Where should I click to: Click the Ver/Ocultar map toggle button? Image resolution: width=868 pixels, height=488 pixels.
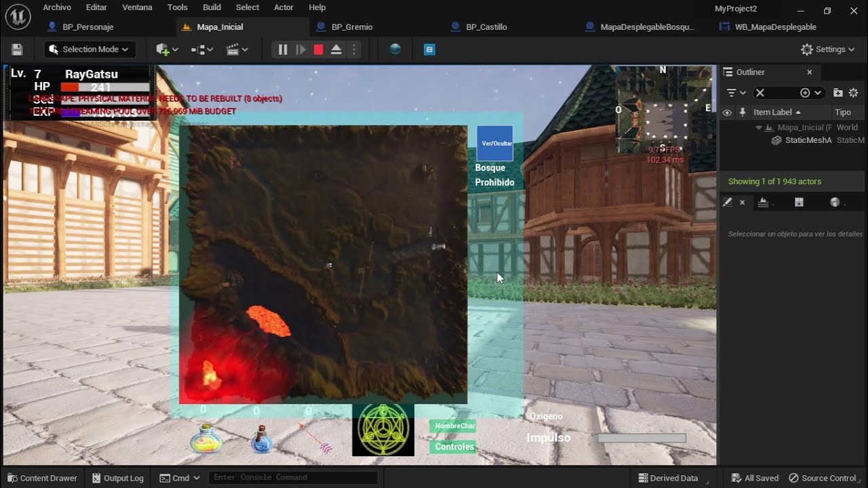495,144
